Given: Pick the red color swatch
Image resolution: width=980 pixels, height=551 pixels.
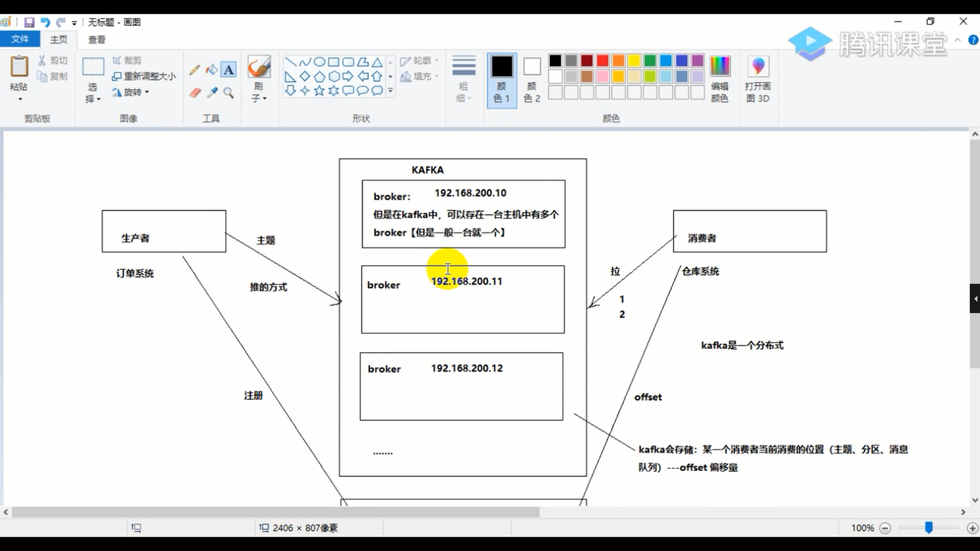Looking at the screenshot, I should (x=603, y=61).
